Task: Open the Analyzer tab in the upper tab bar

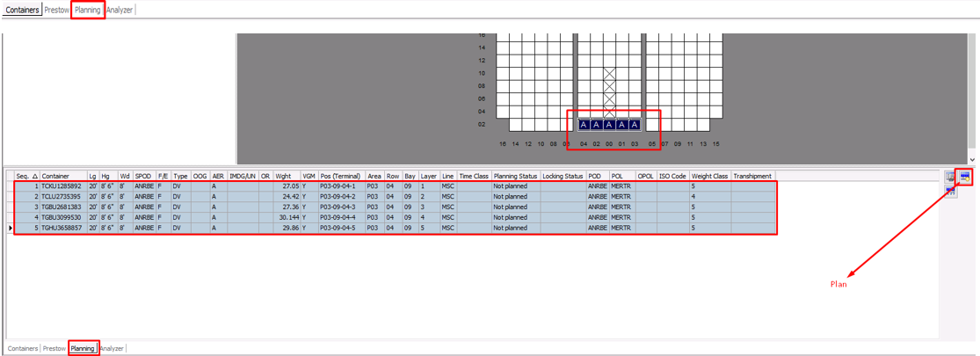Action: (120, 10)
